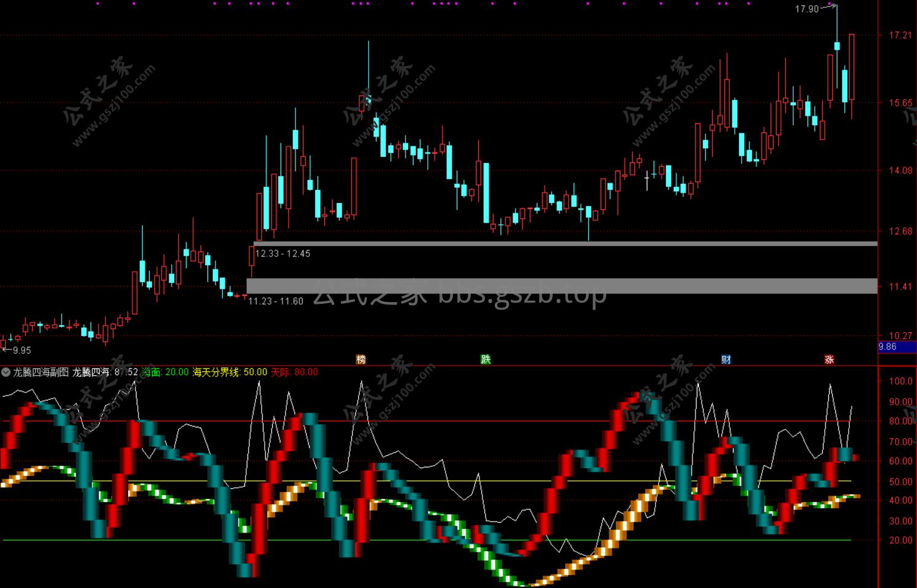
Task: Click the blue 财 event marker icon
Action: [x=726, y=359]
